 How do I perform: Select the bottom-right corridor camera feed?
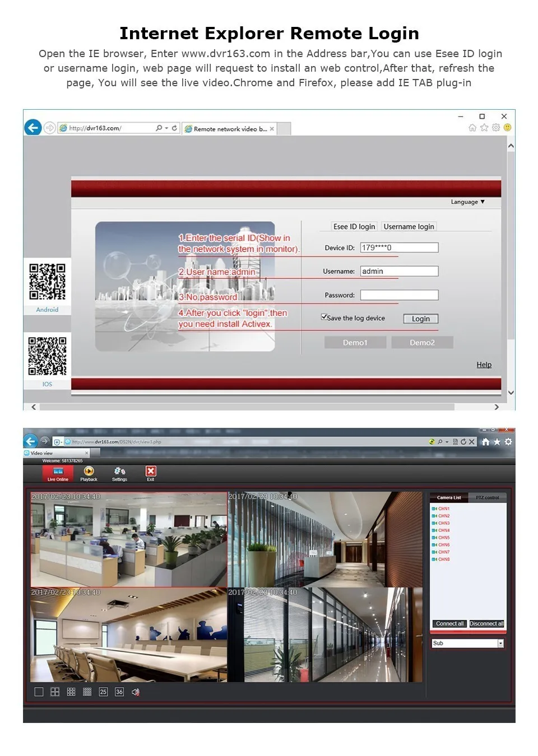(x=325, y=634)
